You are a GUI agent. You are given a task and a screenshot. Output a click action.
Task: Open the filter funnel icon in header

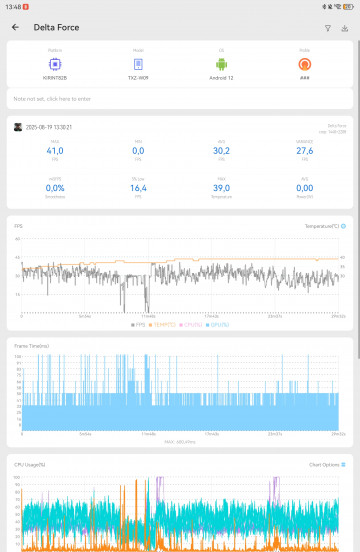[328, 28]
